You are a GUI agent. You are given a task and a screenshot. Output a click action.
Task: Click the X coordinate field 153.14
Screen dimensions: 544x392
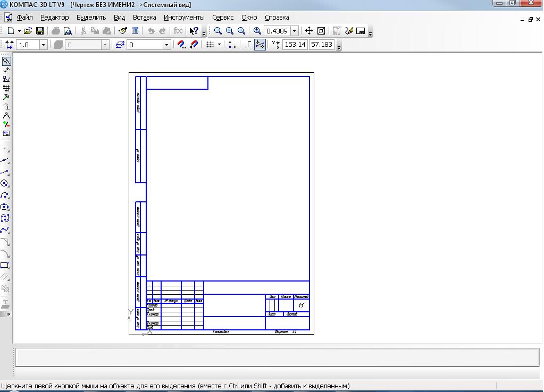[x=295, y=45]
